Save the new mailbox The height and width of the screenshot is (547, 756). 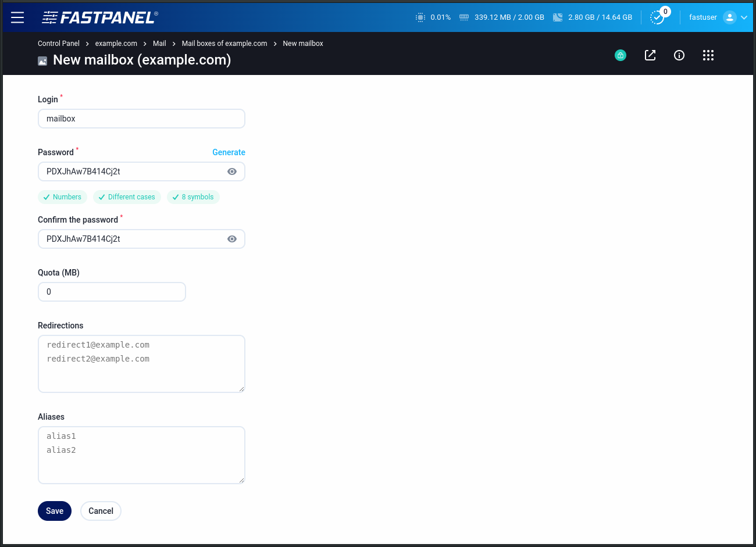click(x=55, y=511)
